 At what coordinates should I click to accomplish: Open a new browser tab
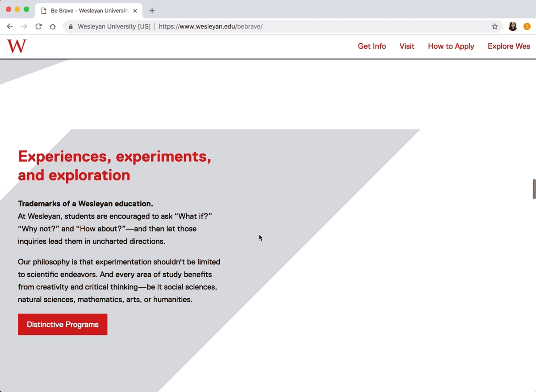[152, 10]
